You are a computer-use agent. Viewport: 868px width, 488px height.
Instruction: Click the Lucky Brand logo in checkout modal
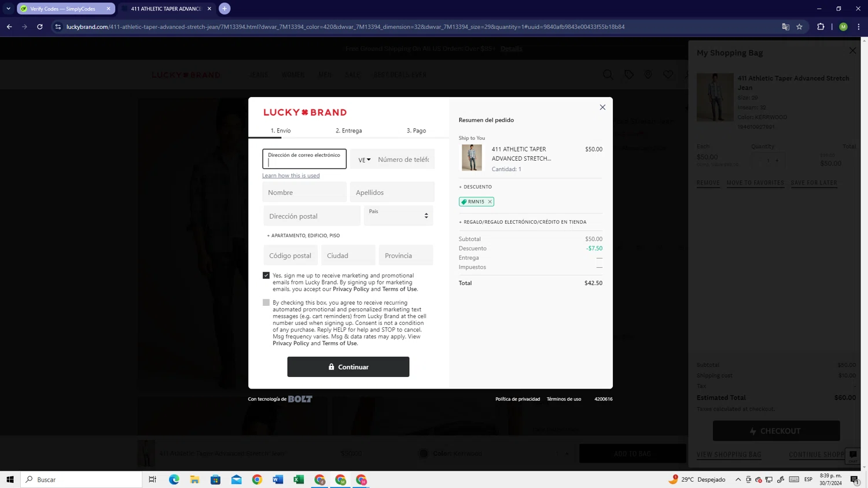pyautogui.click(x=305, y=112)
